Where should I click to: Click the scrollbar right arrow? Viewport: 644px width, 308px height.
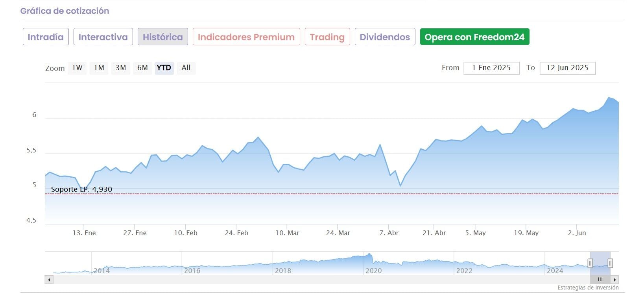pos(615,280)
